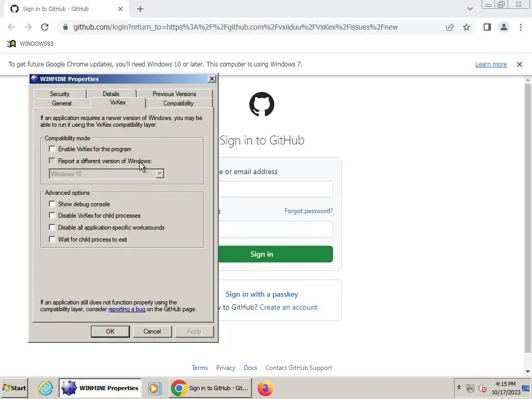Switch to the General tab
Viewport: 532px width, 399px height.
(x=62, y=103)
